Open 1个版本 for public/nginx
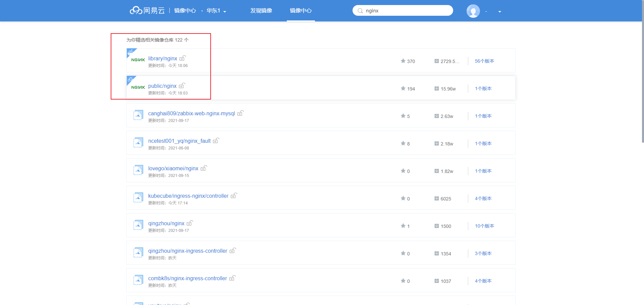The width and height of the screenshot is (644, 305). pyautogui.click(x=483, y=88)
